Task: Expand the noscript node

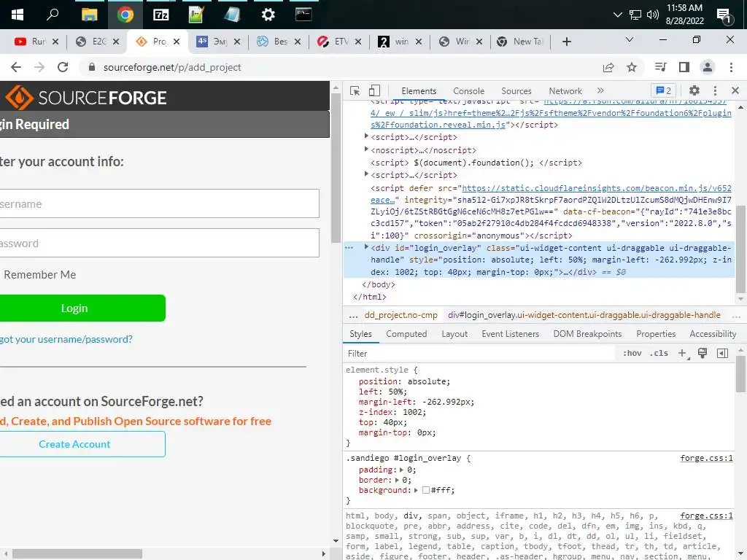Action: [366, 149]
